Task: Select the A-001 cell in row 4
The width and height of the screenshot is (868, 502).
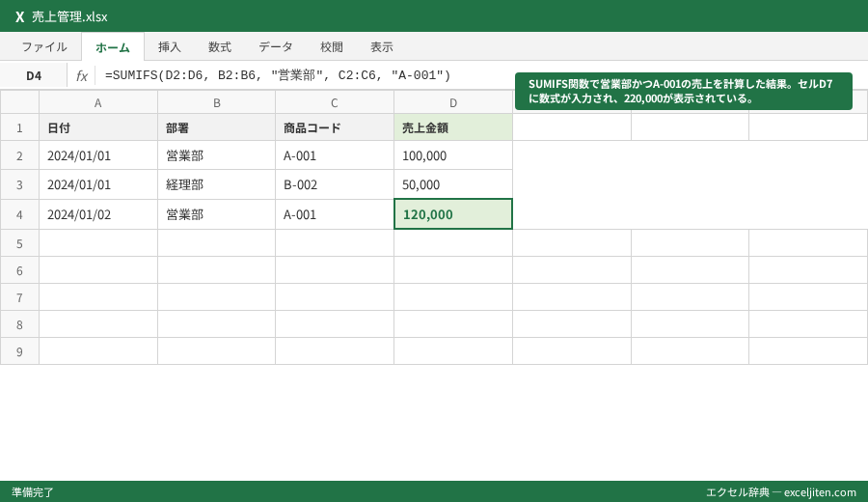Action: [335, 214]
